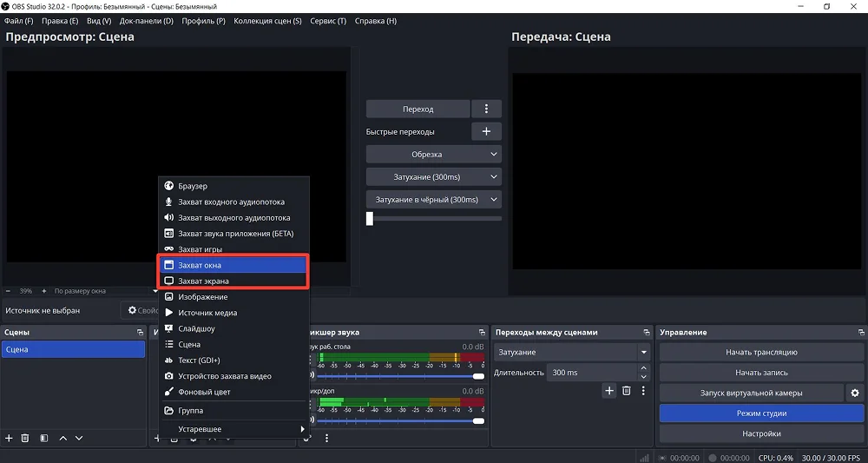Expand the Затухание scene transition combo box
This screenshot has height=463, width=868.
pyautogui.click(x=573, y=353)
